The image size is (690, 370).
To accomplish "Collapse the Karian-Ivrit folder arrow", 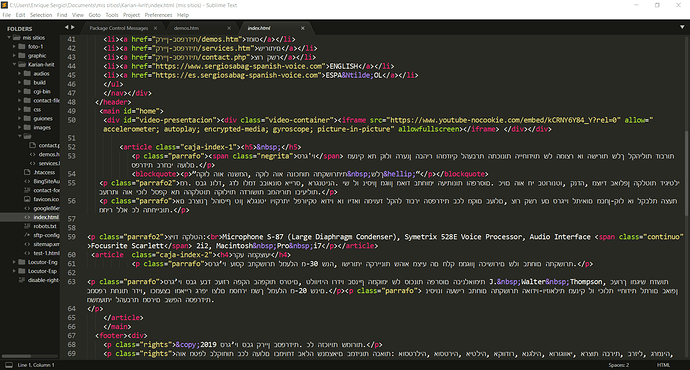I will tap(14, 64).
